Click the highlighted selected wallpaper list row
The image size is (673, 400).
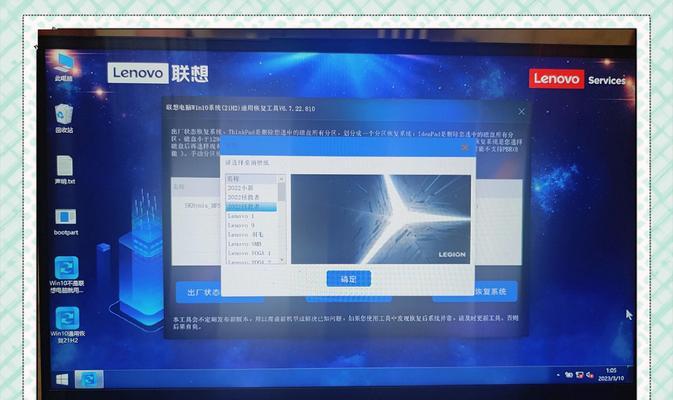click(x=252, y=207)
